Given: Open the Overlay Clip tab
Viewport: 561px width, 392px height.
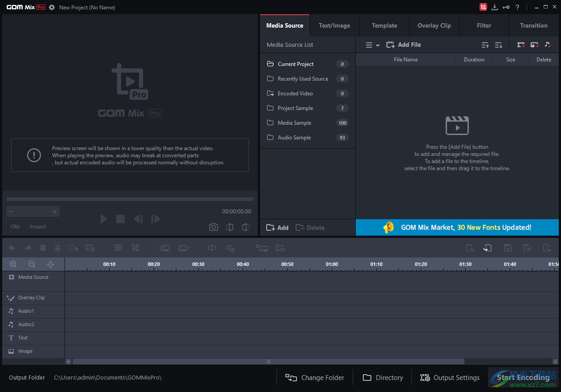Looking at the screenshot, I should (434, 25).
